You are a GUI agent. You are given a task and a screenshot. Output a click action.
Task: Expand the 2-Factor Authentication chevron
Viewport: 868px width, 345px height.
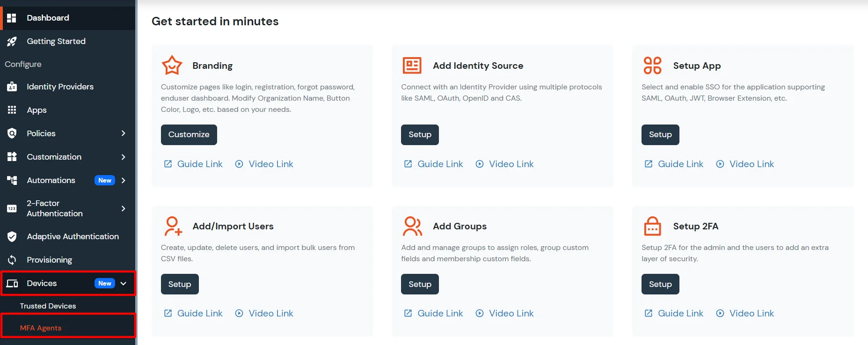click(124, 208)
